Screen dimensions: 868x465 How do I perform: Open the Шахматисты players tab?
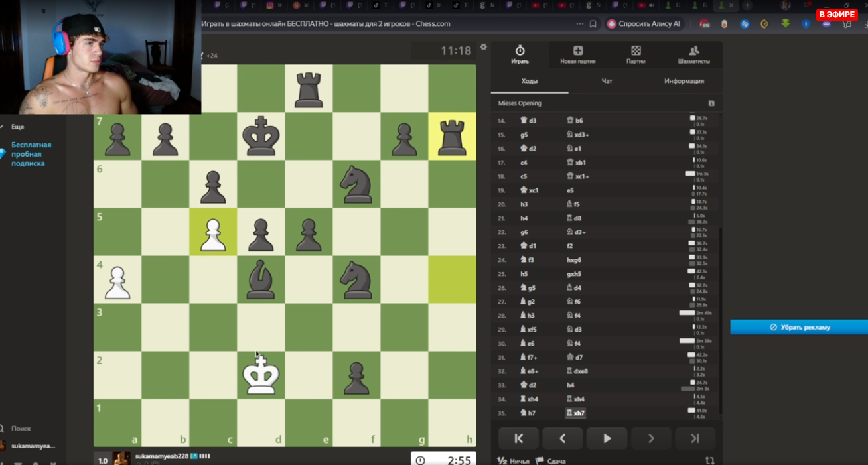pyautogui.click(x=693, y=54)
